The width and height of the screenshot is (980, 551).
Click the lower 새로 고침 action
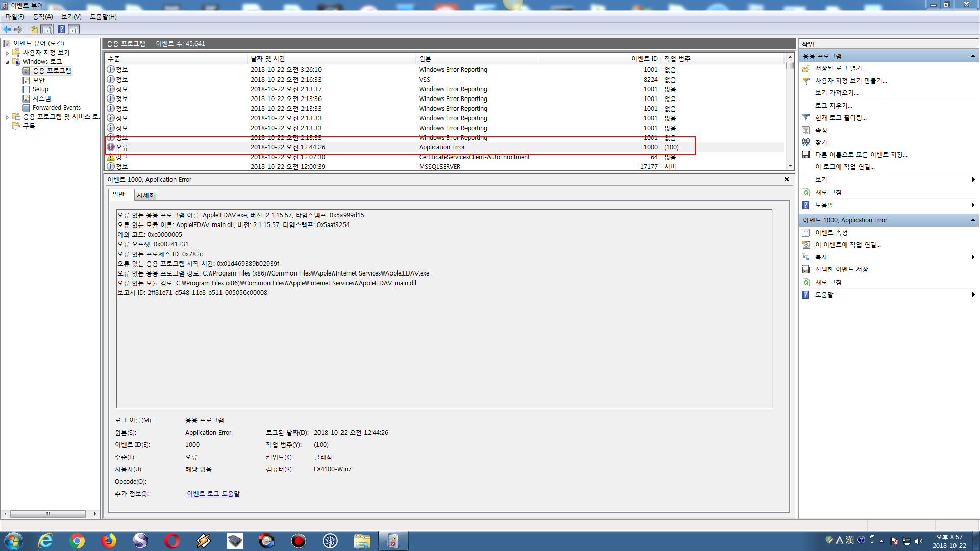coord(828,282)
